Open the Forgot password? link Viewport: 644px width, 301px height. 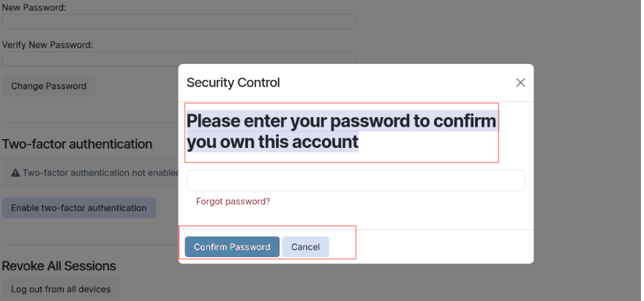[233, 201]
